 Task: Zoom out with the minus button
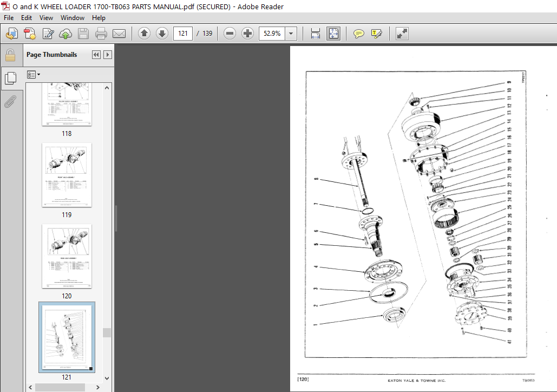coord(230,34)
